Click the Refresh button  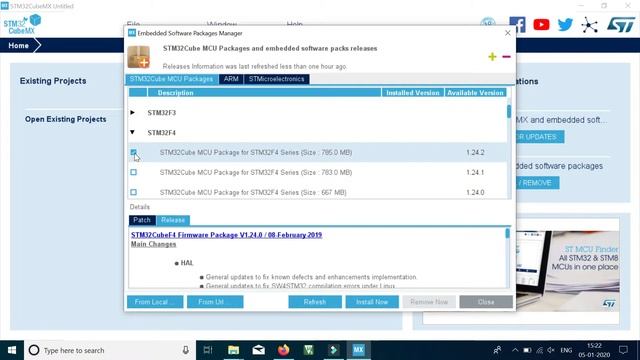[315, 302]
